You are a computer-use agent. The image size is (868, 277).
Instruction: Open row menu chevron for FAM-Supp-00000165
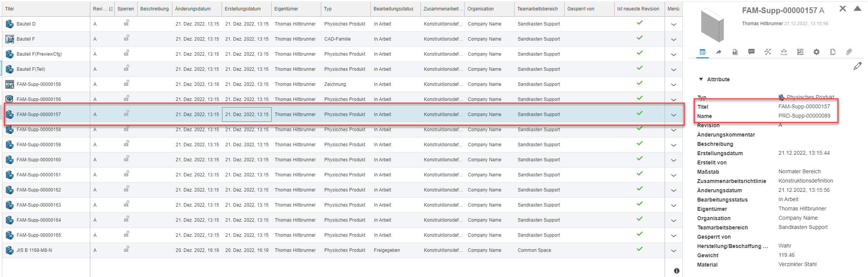point(673,236)
